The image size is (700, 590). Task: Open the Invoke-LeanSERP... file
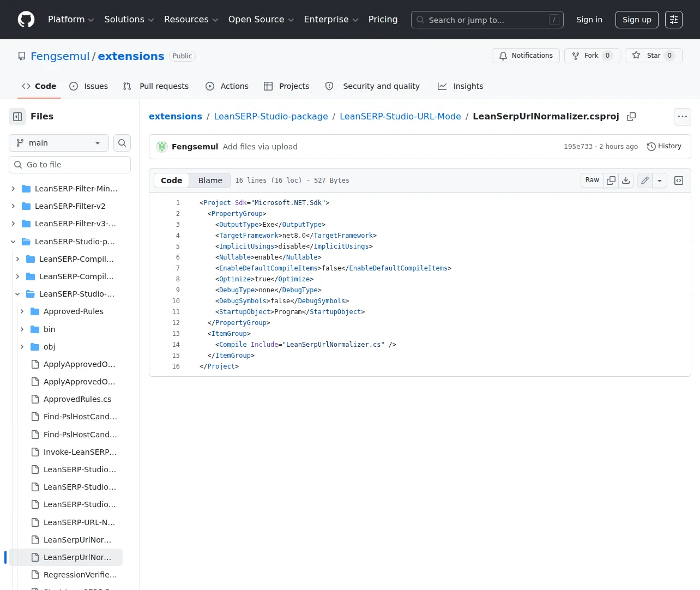point(80,452)
